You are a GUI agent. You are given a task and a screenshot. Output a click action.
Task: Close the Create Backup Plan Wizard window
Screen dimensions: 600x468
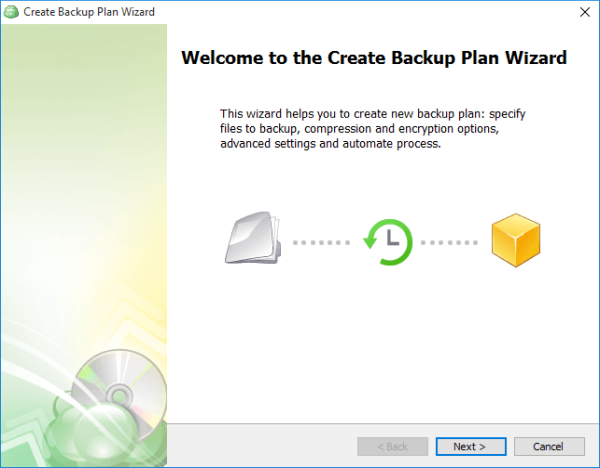click(582, 12)
